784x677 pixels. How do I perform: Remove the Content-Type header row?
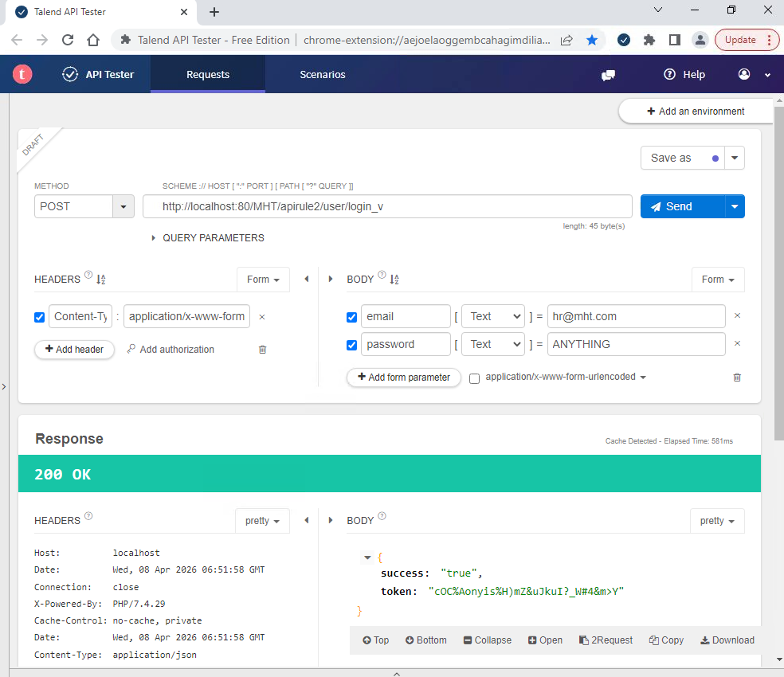(x=262, y=317)
